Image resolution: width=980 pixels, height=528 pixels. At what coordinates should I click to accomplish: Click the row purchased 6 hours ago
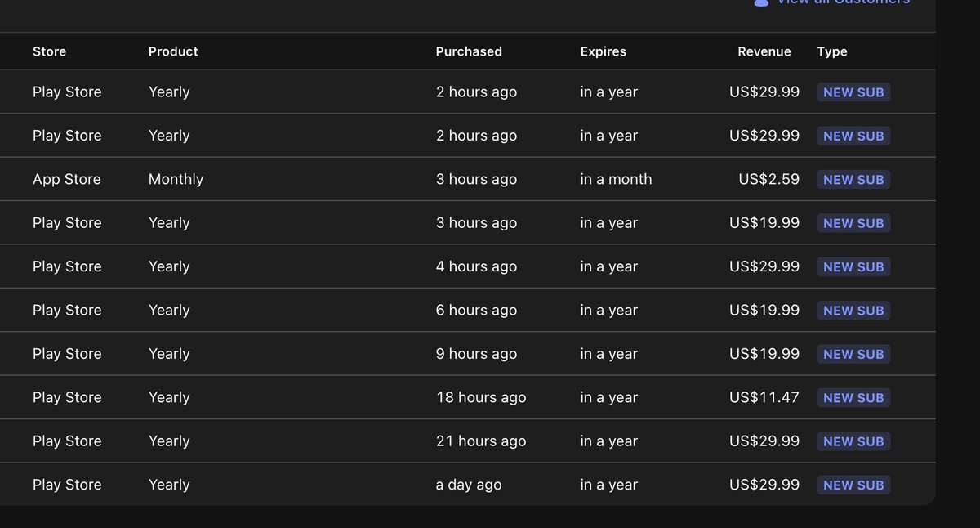[467, 310]
